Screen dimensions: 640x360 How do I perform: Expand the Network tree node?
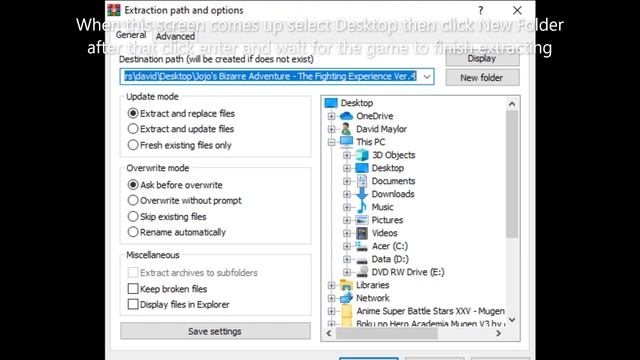(x=331, y=298)
